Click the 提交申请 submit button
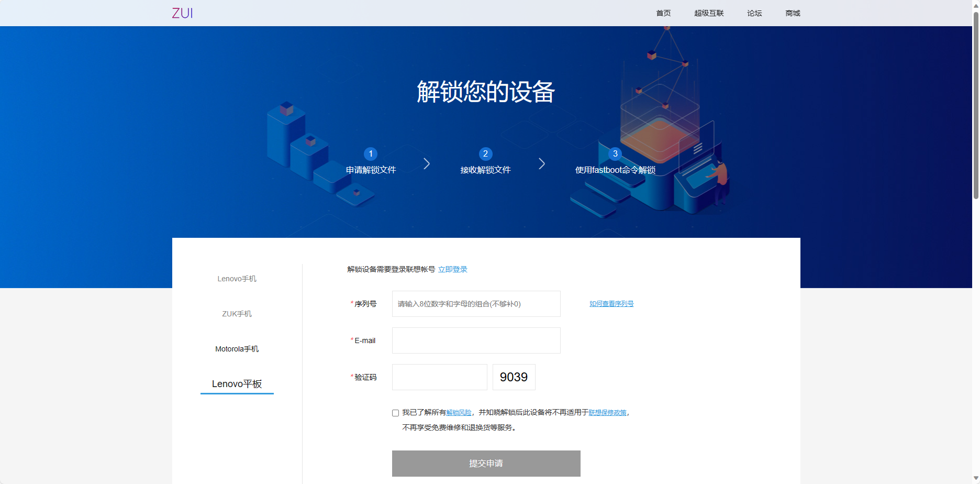This screenshot has height=484, width=980. (x=486, y=464)
